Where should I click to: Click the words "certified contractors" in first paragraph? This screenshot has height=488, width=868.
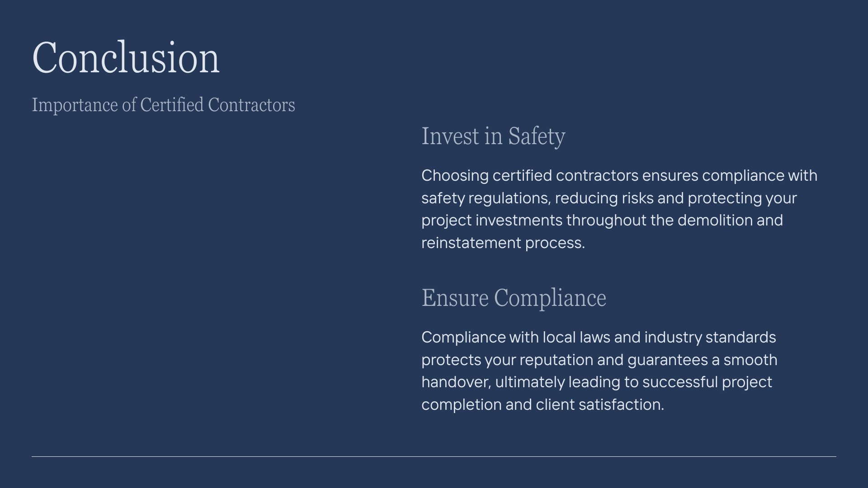click(565, 175)
